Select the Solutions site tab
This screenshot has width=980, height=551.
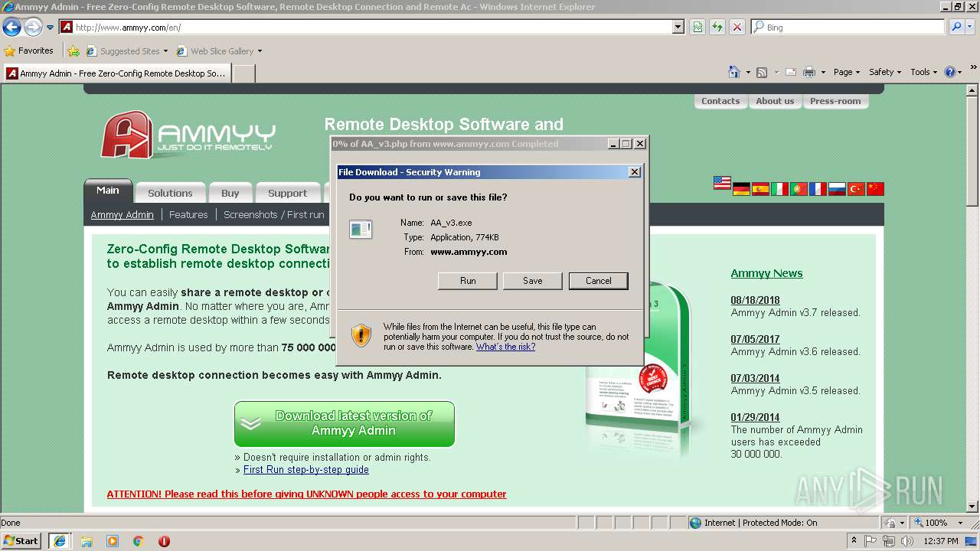click(170, 193)
